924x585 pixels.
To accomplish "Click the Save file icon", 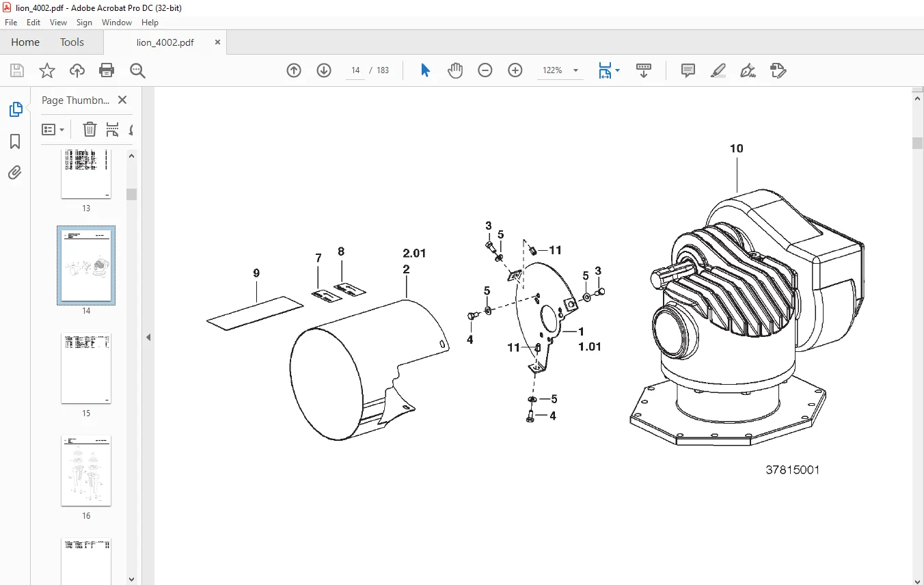I will 17,70.
